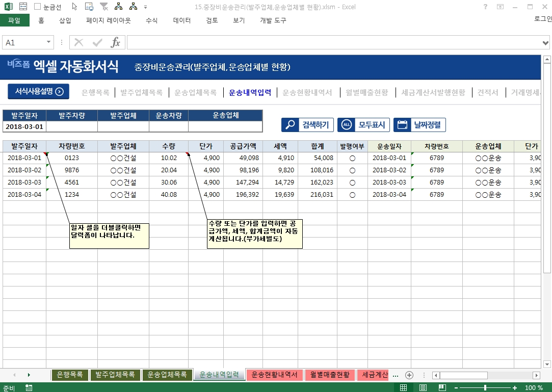The height and width of the screenshot is (392, 552).
Task: Toggle the 눈금선 gridlines checkbox
Action: tap(38, 7)
